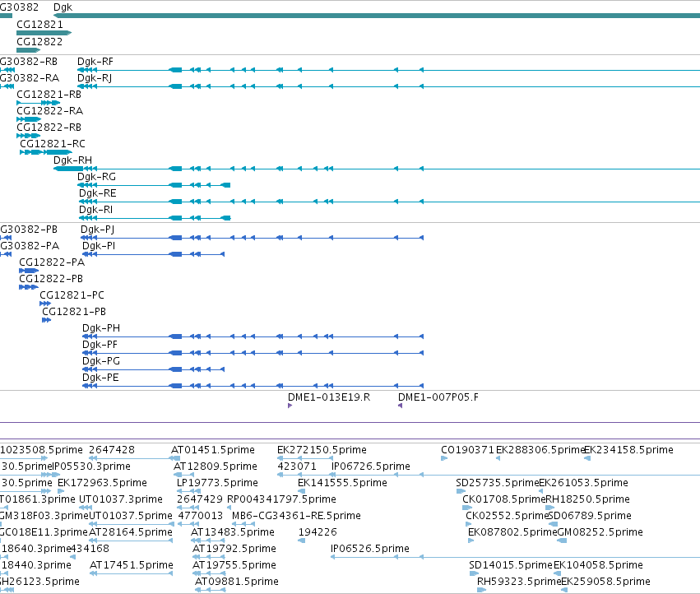Click the CO190371 entry
This screenshot has width=700, height=594.
pyautogui.click(x=467, y=450)
